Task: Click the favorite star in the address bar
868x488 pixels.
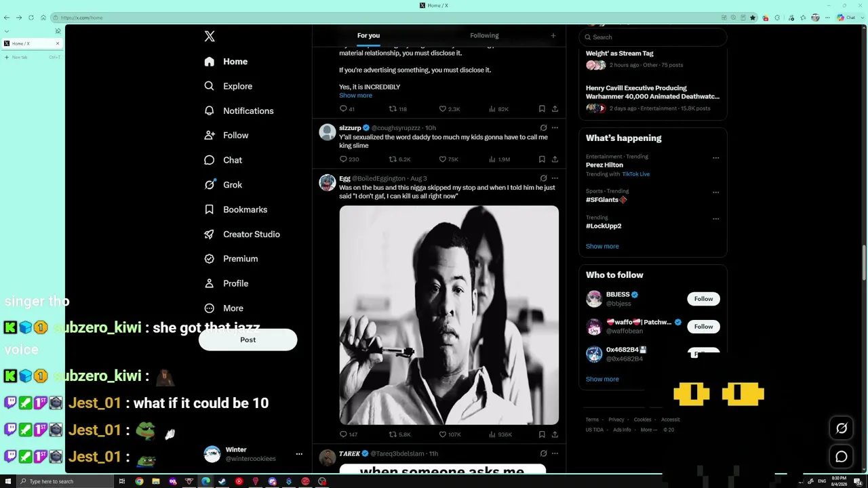Action: click(x=753, y=18)
